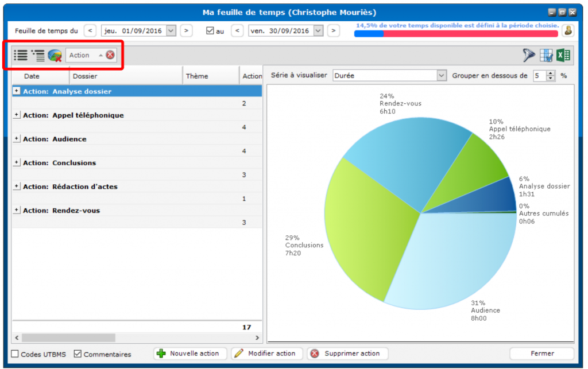
Task: Uncheck the Commentaires checkbox
Action: tap(78, 354)
